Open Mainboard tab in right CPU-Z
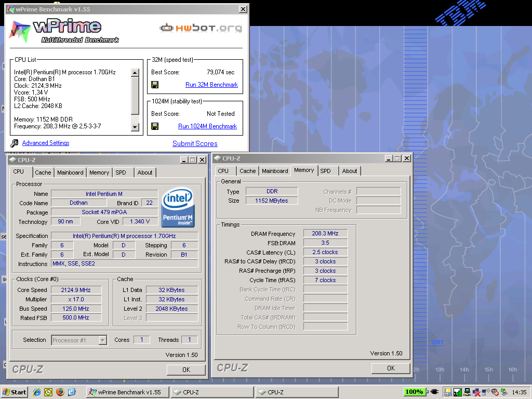Viewport: 532px width, 399px height. click(275, 171)
